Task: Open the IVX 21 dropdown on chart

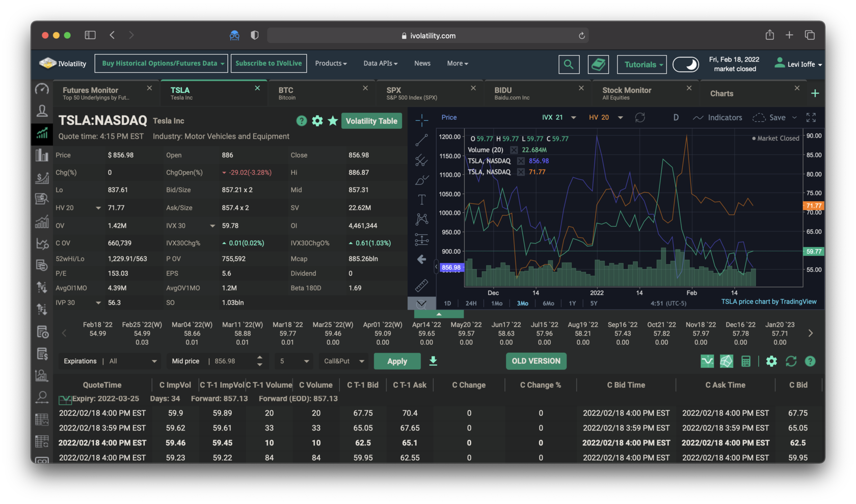Action: pos(573,118)
